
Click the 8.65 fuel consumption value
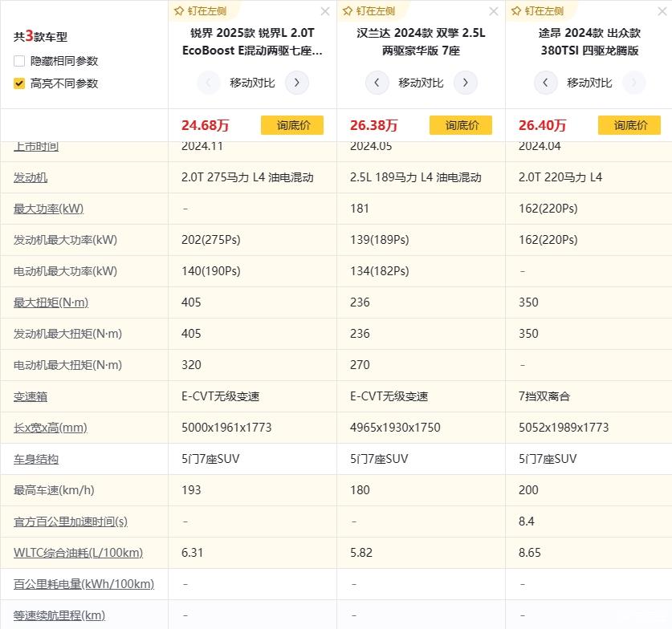tap(529, 553)
